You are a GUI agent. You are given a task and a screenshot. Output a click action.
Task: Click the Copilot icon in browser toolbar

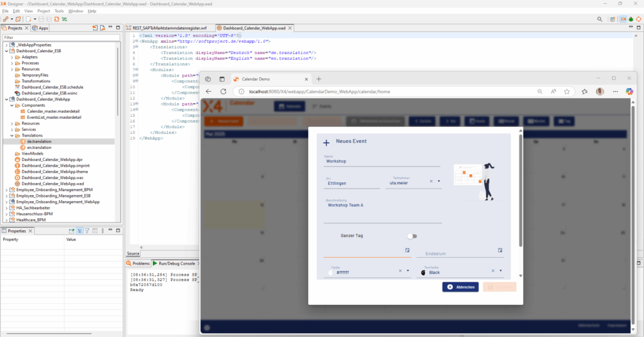click(x=629, y=91)
